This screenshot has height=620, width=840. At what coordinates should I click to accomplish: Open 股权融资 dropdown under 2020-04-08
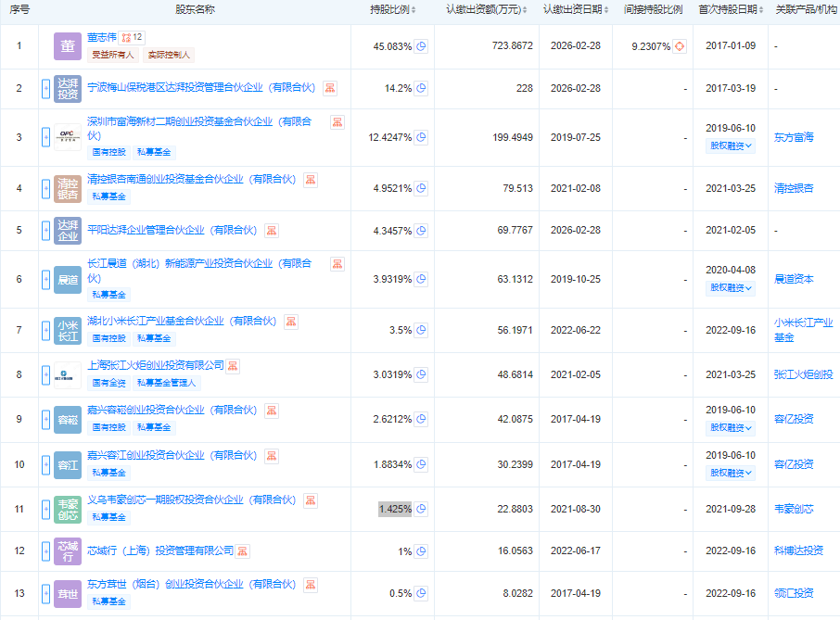pos(731,287)
